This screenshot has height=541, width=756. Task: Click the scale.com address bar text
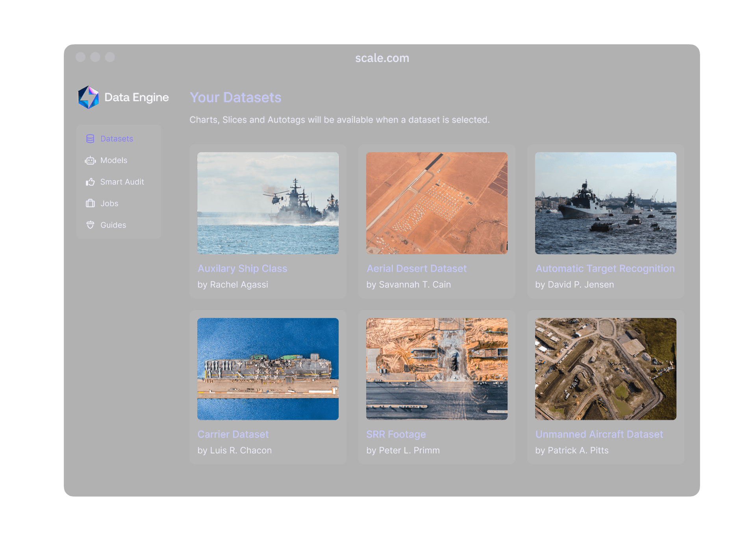(x=382, y=58)
